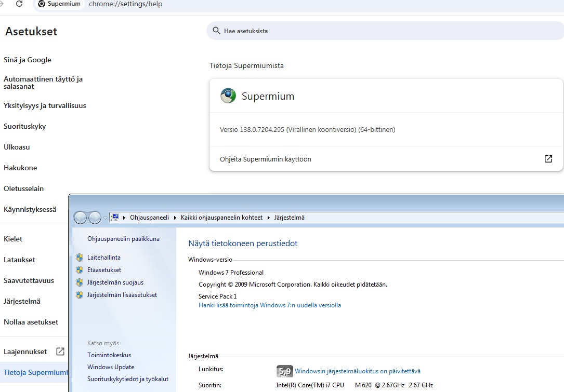Click the magnifier icon in settings search
The image size is (564, 392).
click(x=216, y=31)
